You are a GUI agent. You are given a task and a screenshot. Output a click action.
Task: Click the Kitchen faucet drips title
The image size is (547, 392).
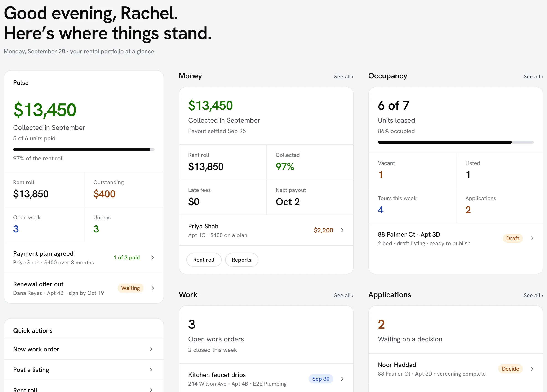pos(217,375)
